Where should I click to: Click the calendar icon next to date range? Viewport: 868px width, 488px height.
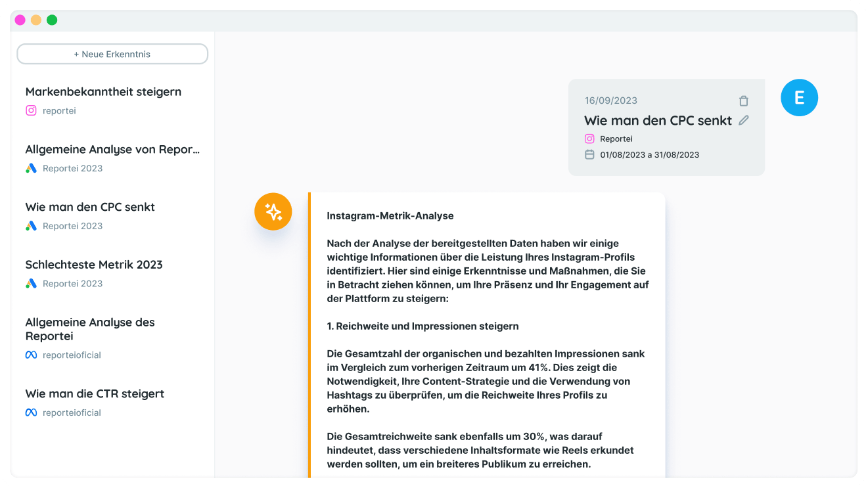(589, 154)
